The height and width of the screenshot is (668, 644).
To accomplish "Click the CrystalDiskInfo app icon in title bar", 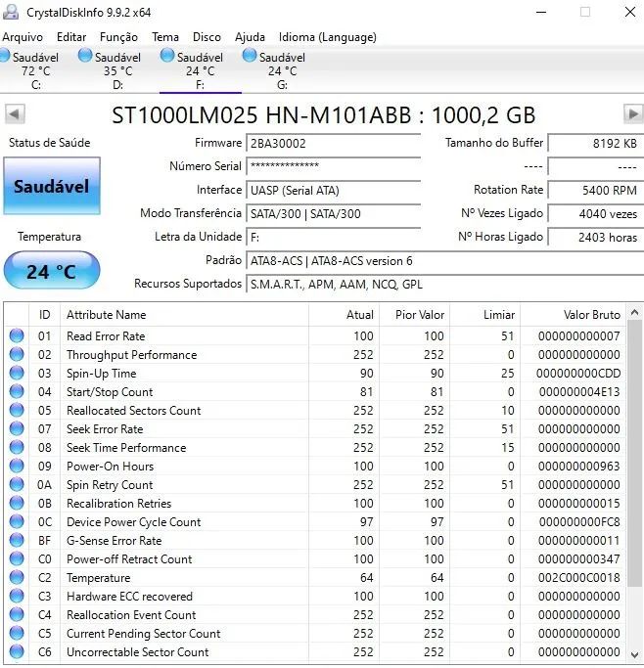I will [10, 12].
